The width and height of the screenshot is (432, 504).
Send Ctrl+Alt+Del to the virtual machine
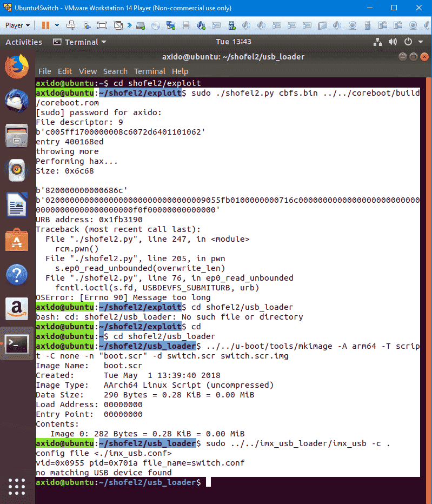click(x=71, y=25)
